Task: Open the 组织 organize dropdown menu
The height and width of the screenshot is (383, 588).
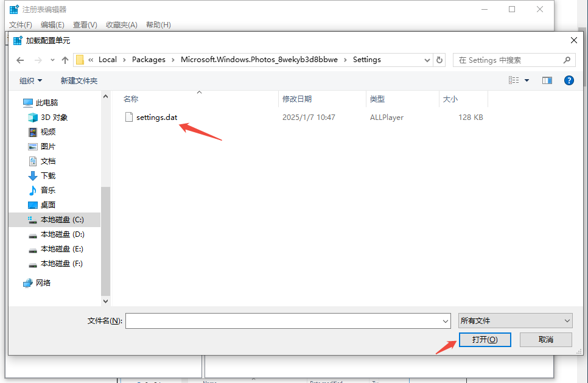Action: 30,80
